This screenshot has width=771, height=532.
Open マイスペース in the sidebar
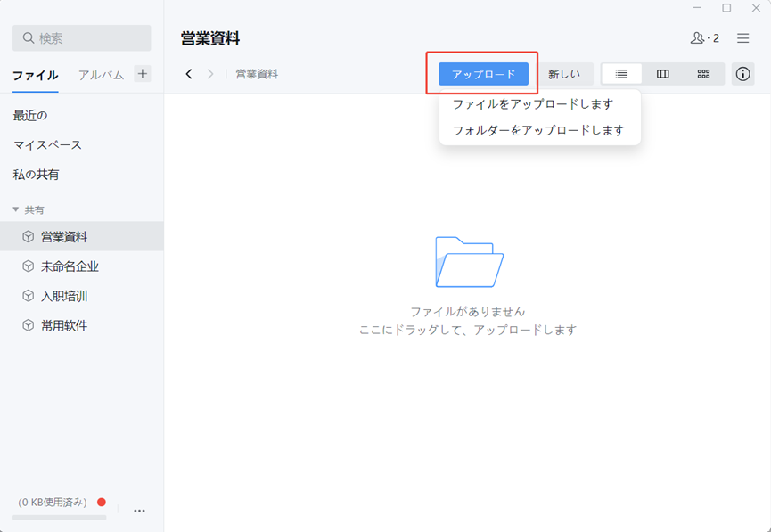pos(47,144)
